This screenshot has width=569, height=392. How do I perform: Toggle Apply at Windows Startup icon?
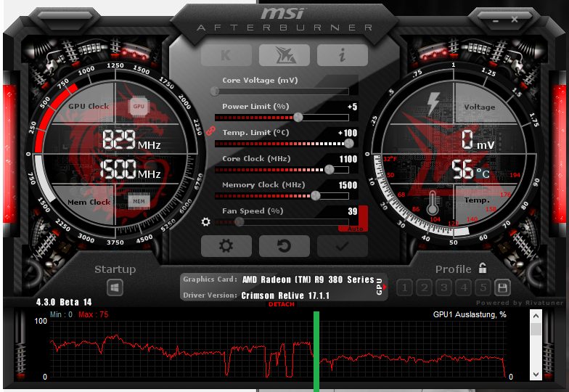pos(115,288)
